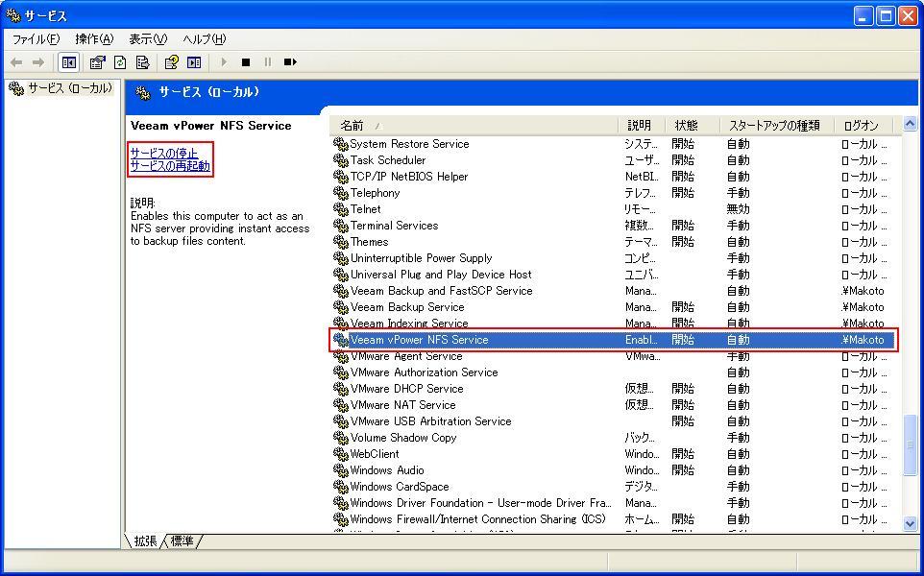924x576 pixels.
Task: Click the Forward arrow toolbar icon
Action: pos(38,61)
